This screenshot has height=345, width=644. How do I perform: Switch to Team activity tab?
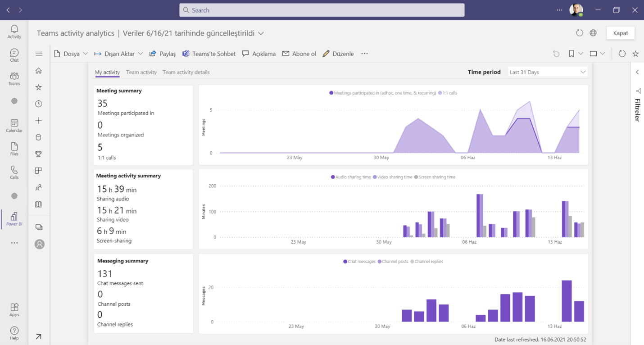141,72
